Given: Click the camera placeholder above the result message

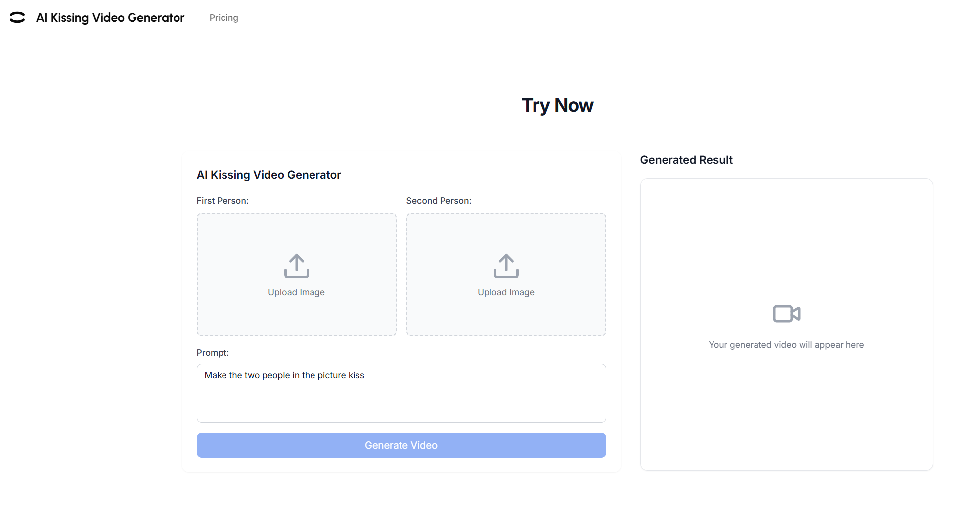Looking at the screenshot, I should point(786,313).
